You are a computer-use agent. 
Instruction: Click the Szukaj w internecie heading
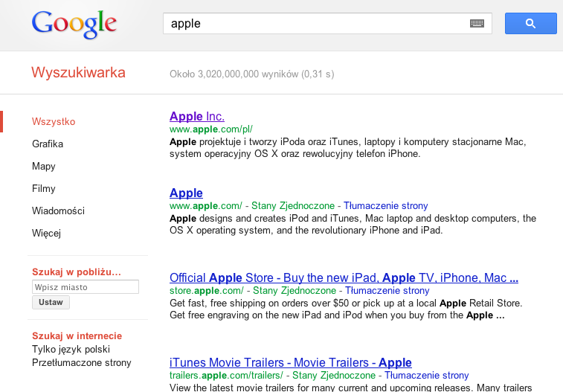(77, 335)
